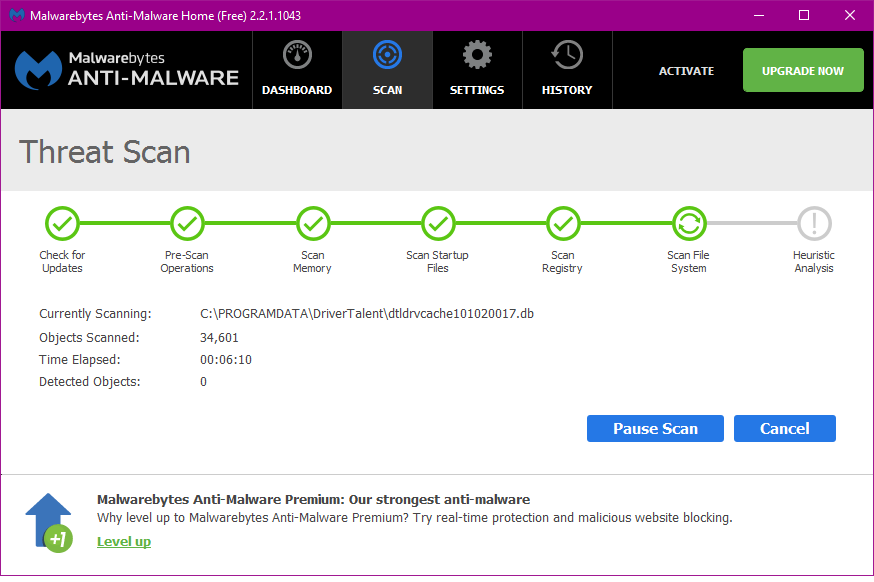The height and width of the screenshot is (582, 874).
Task: Switch to the DASHBOARD tab label
Action: (297, 90)
